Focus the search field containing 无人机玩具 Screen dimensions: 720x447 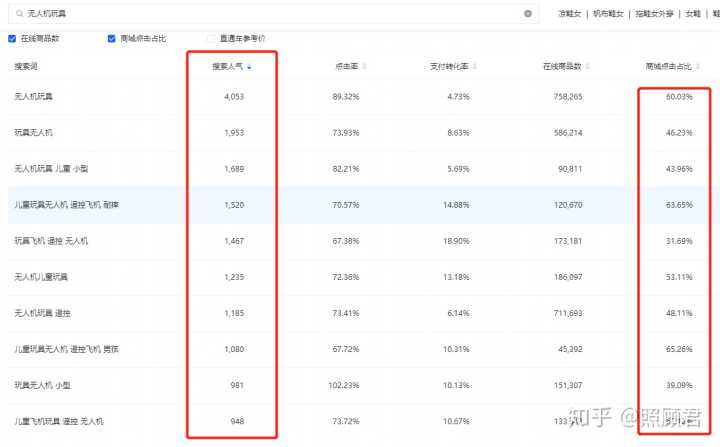(274, 14)
